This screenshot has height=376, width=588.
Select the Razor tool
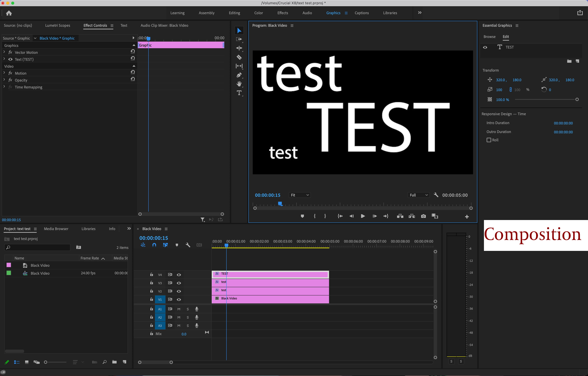239,57
